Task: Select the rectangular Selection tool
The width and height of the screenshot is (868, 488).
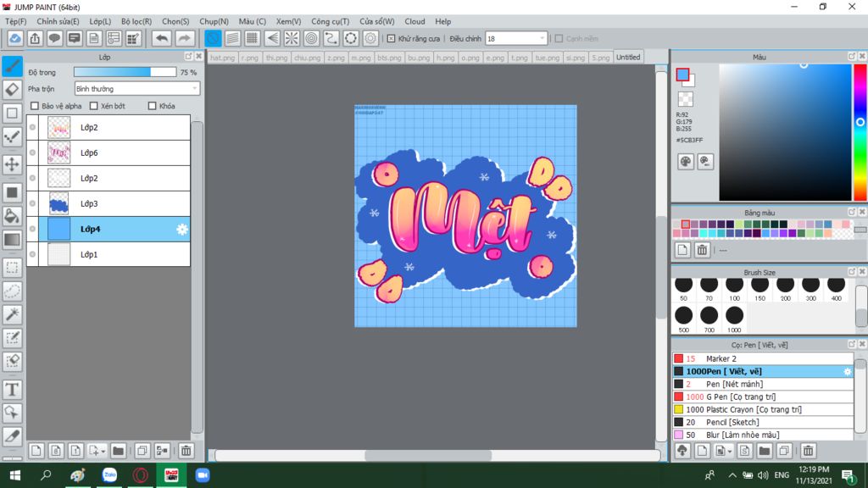Action: click(x=12, y=268)
